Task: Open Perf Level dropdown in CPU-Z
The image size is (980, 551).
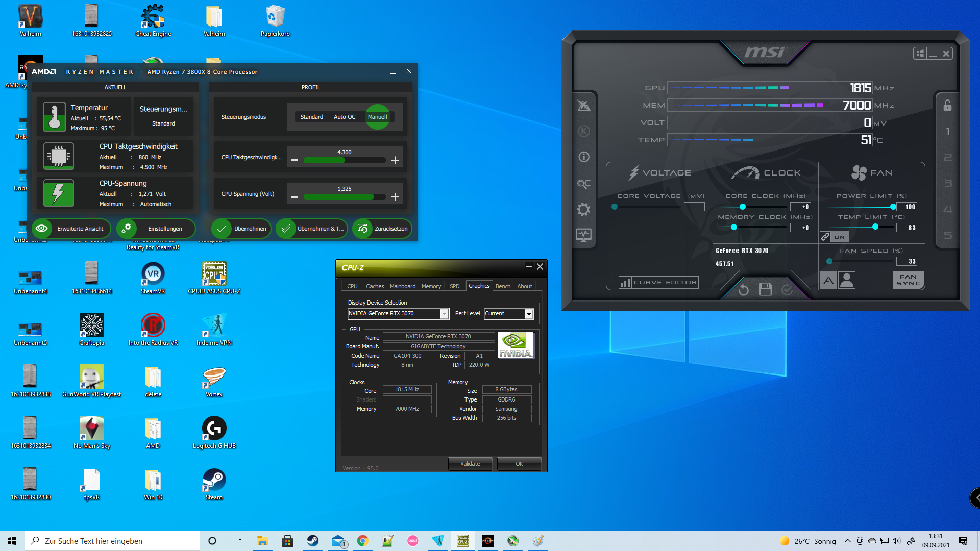Action: 529,314
